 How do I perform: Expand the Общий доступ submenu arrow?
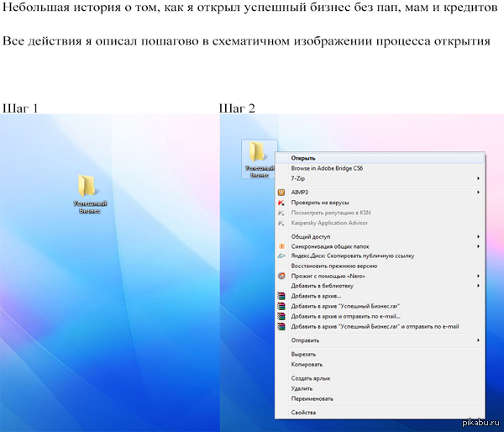478,236
